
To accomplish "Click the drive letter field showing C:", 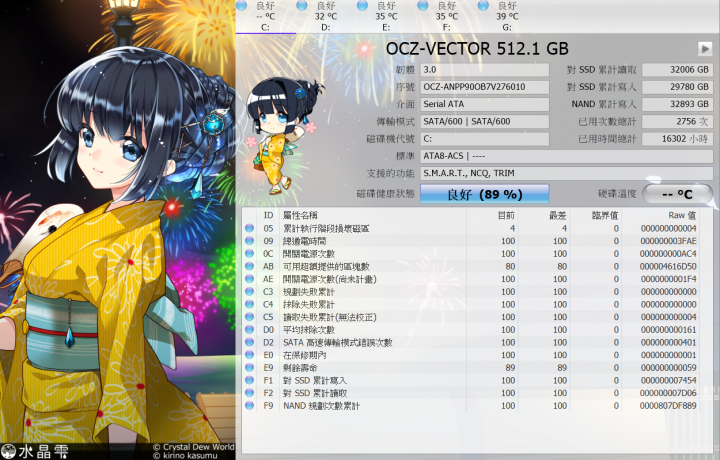I will [x=485, y=139].
